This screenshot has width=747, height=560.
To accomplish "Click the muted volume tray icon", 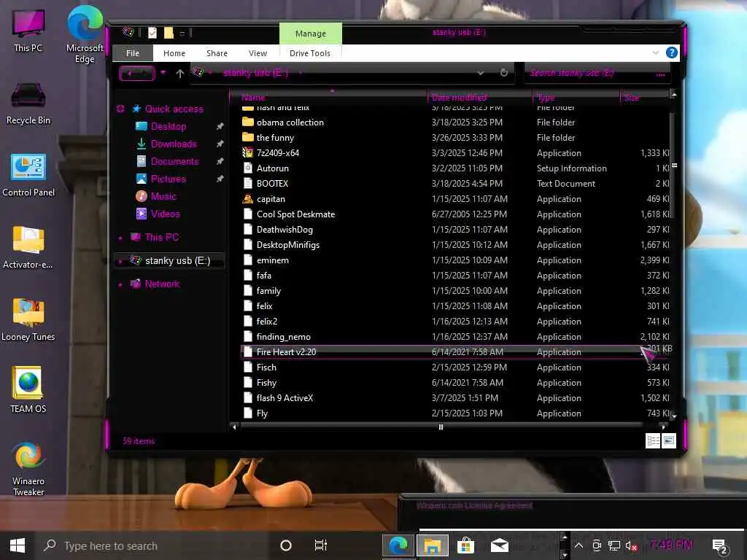I will coord(631,545).
